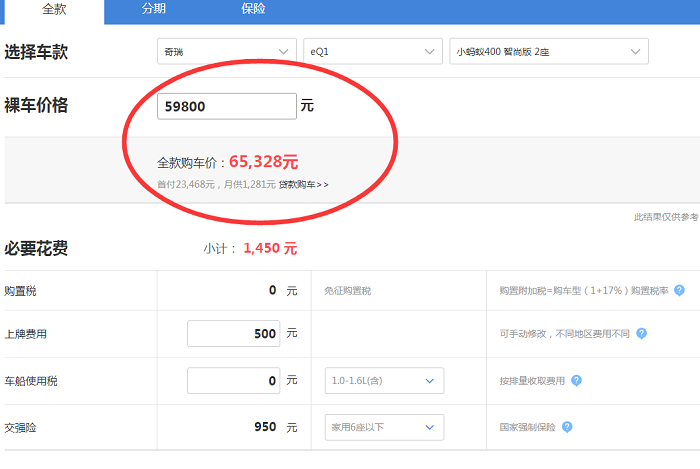
Task: Click the help icon beside 国家强制保险
Action: click(567, 427)
